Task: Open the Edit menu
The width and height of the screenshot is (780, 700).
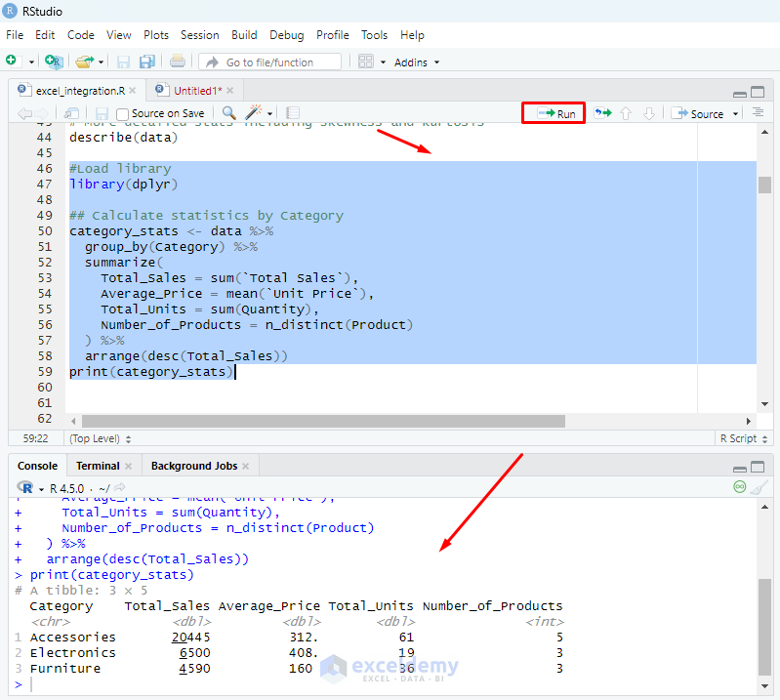Action: tap(45, 35)
